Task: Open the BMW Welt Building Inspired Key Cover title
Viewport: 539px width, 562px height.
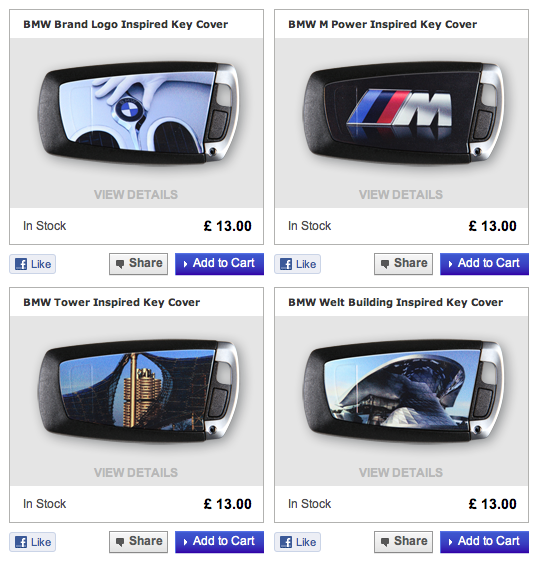Action: (396, 302)
